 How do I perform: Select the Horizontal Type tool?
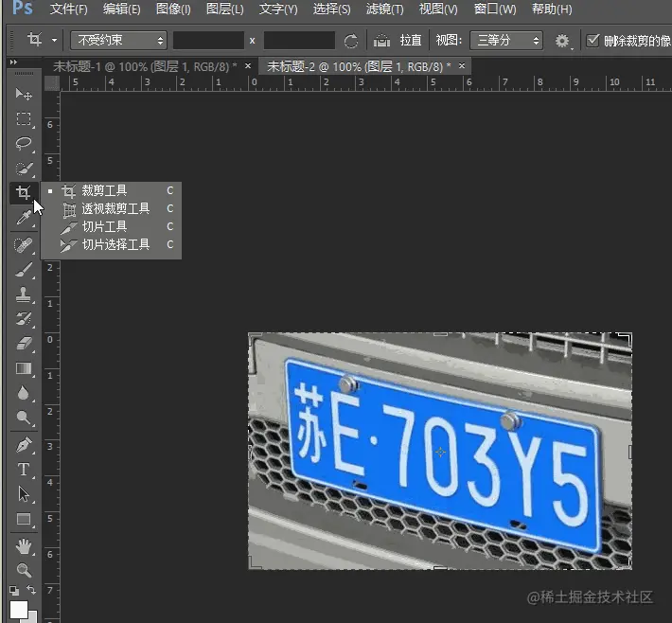point(24,470)
